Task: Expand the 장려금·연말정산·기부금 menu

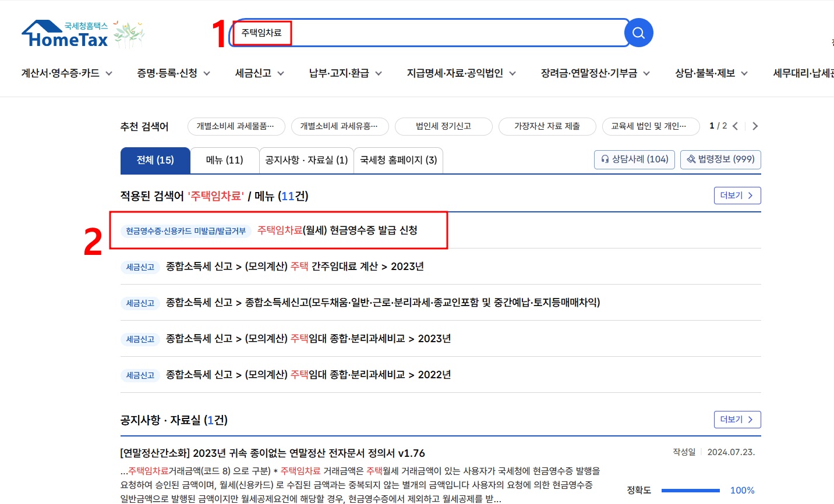Action: (x=595, y=73)
